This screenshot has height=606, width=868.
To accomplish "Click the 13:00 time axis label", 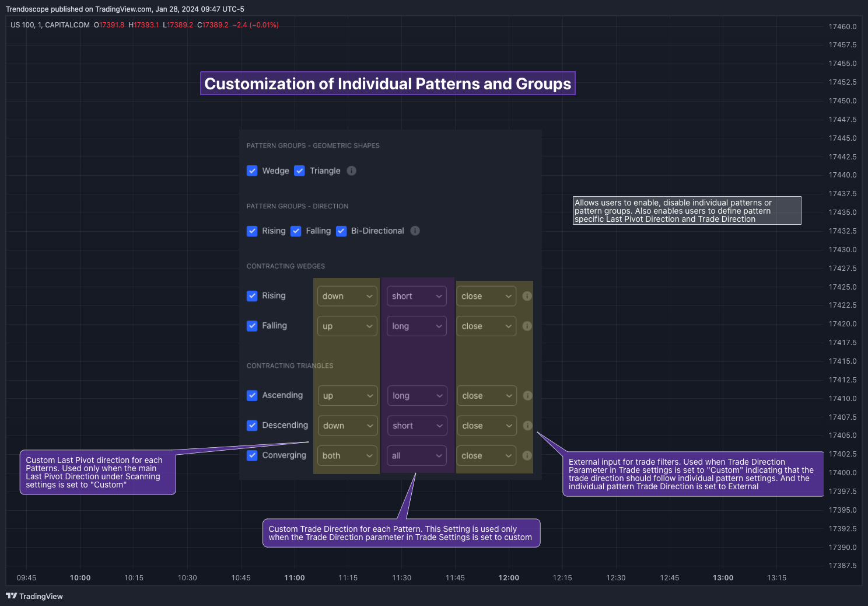I will coord(723,578).
